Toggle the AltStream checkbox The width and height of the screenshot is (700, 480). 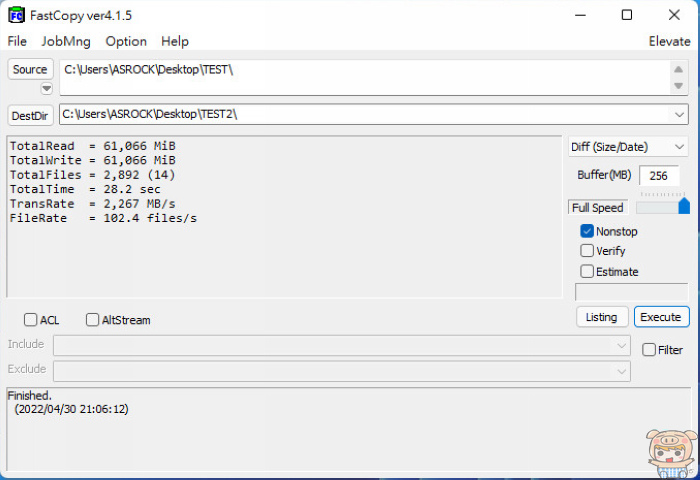click(x=92, y=320)
